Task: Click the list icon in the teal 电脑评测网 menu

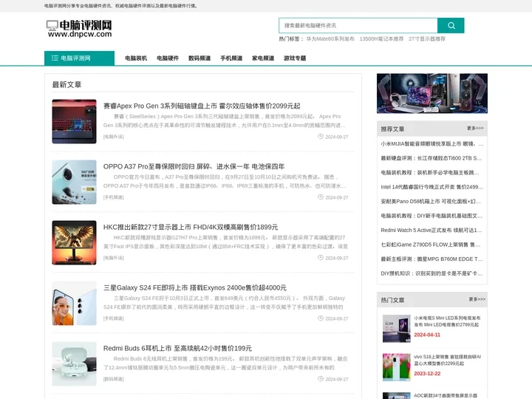Action: pos(55,58)
